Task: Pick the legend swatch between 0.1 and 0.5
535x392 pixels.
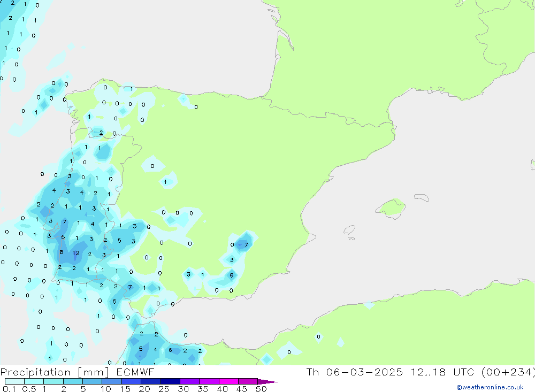Action: (14, 381)
